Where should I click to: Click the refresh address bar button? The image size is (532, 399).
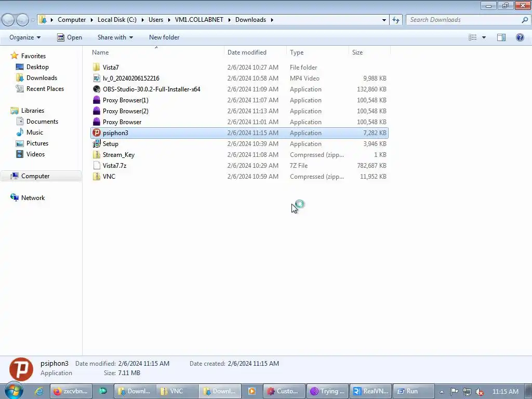pyautogui.click(x=395, y=20)
